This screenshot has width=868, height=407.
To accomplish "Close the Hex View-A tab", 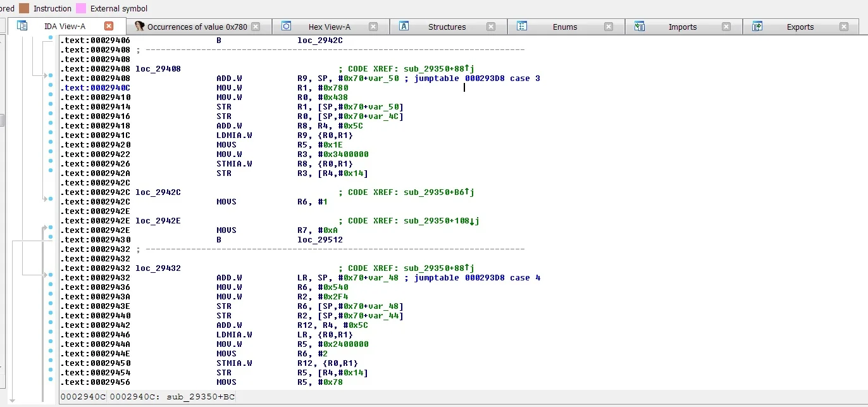I will pos(373,27).
